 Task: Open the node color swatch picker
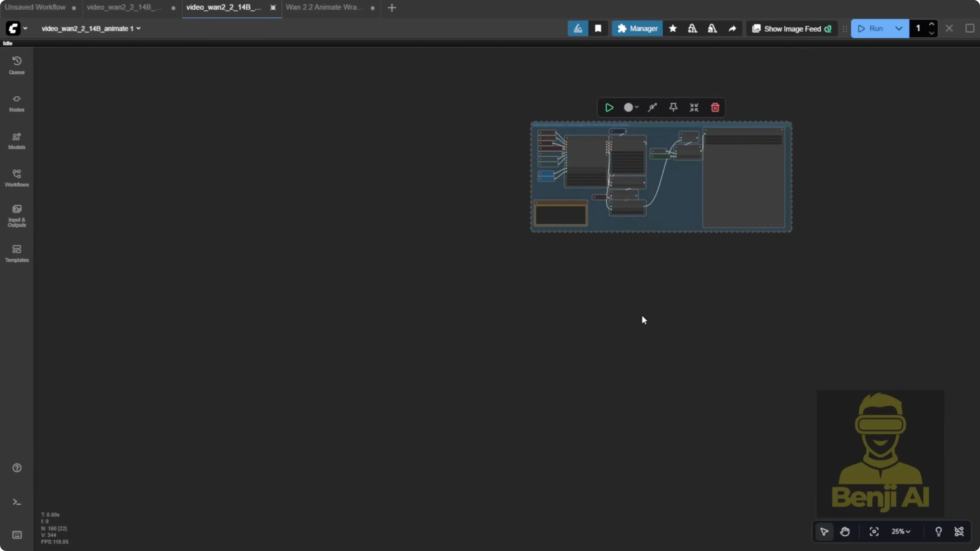click(x=630, y=108)
